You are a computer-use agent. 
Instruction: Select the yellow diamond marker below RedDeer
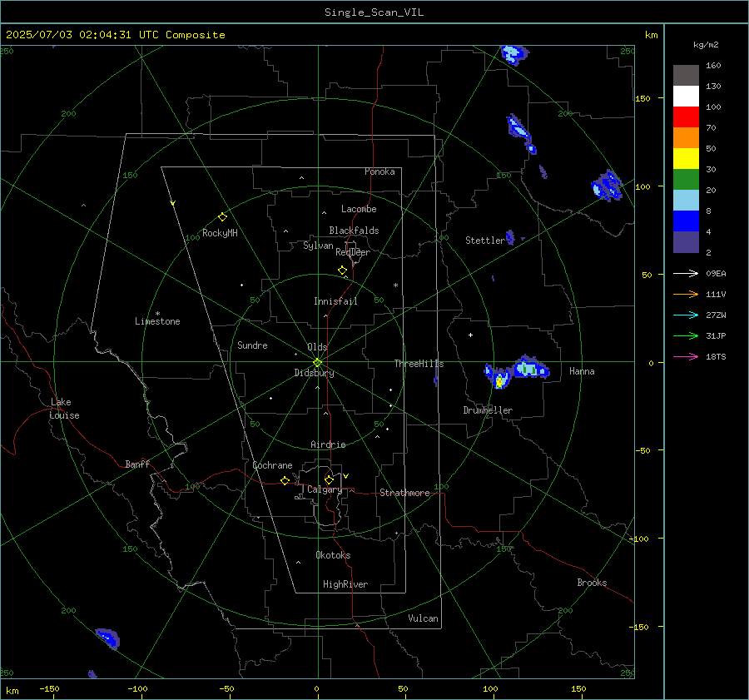[x=342, y=271]
